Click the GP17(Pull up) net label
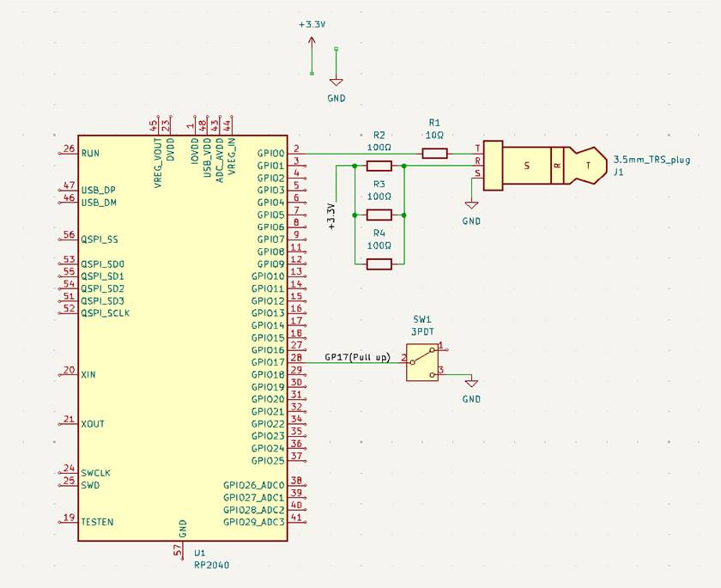721x588 pixels. 357,357
